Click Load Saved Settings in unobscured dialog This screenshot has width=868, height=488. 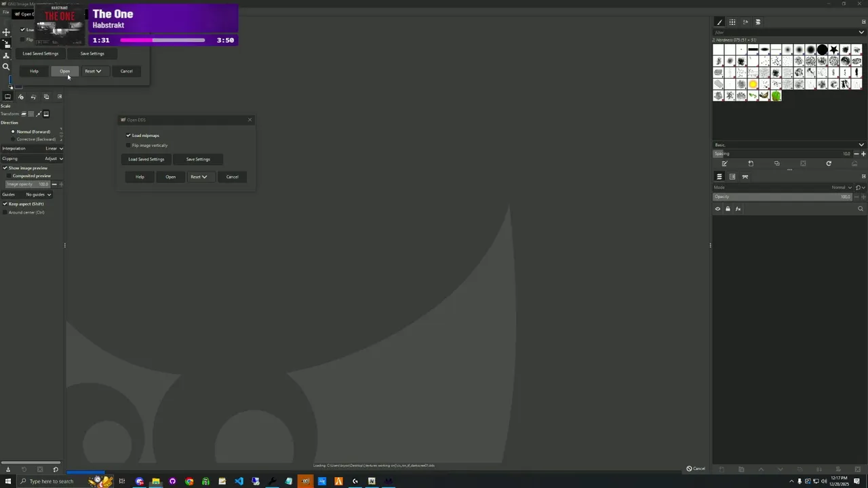(146, 159)
